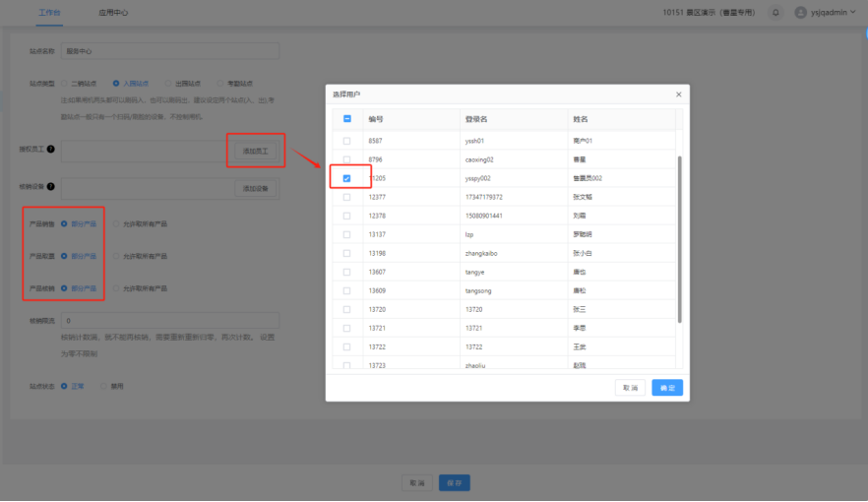This screenshot has height=502, width=868.
Task: Click the 添加设备 button
Action: coord(256,188)
